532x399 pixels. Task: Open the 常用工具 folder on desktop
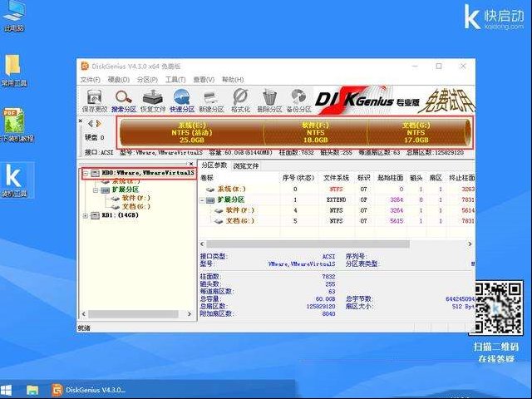14,71
